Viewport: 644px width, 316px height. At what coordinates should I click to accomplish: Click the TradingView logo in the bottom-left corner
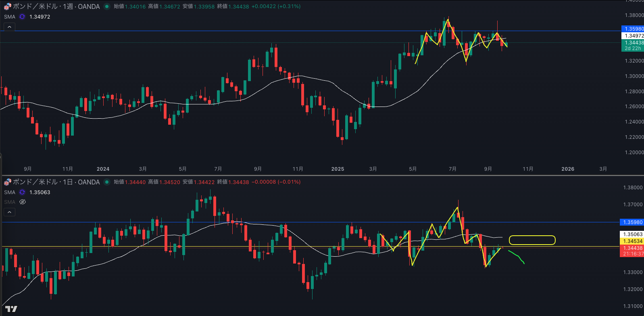tap(11, 309)
